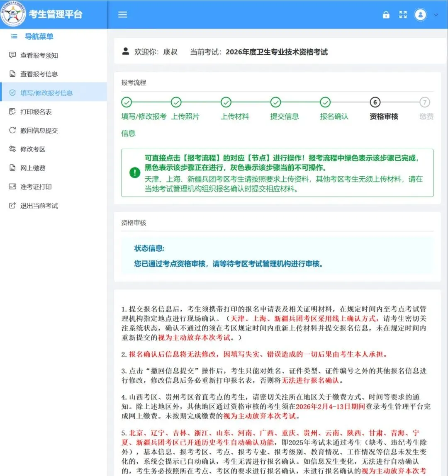
Task: Open the user avatar icon
Action: (x=420, y=15)
